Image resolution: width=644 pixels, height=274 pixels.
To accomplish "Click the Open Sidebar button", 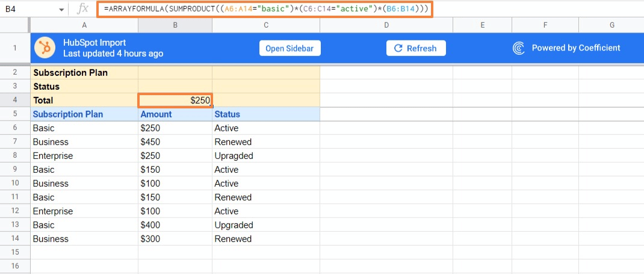I will pyautogui.click(x=291, y=48).
